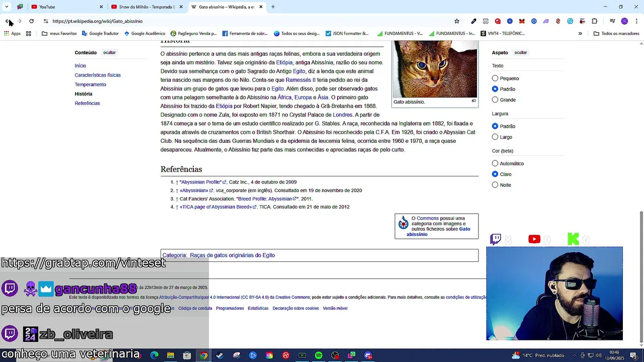Hide the Conteúdo sidebar

tap(109, 52)
